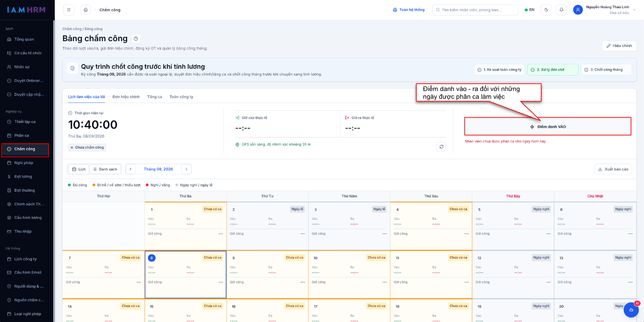Go to previous month with left chevron
Viewport: 644px width, 322px height.
point(130,169)
